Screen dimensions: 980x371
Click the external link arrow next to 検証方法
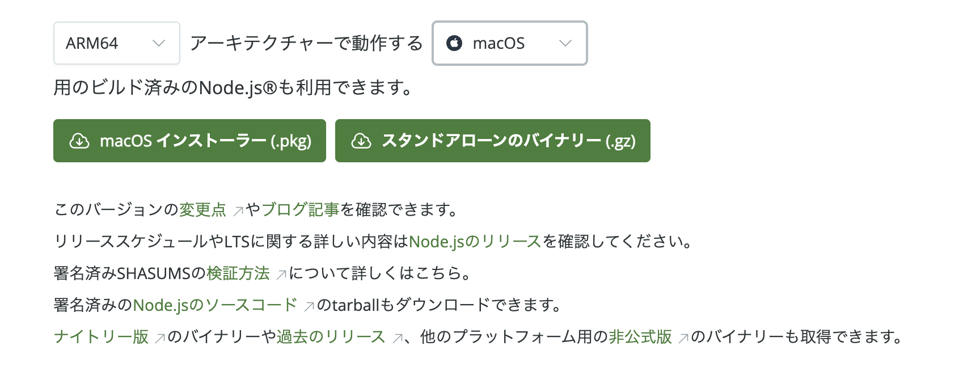[282, 273]
